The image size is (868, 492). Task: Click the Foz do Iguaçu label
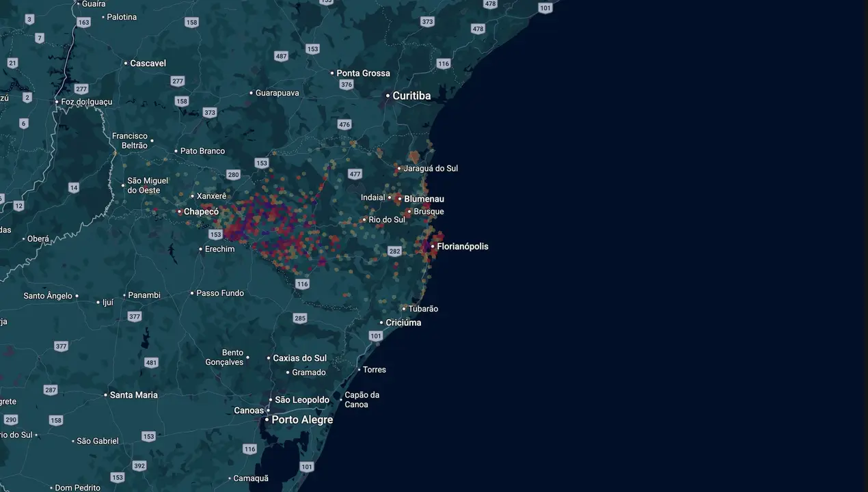[x=87, y=102]
